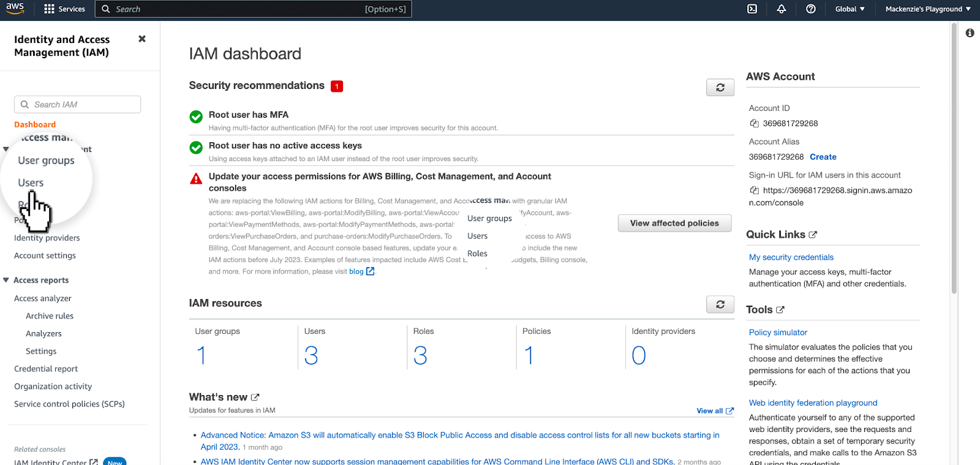Viewport: 980px width, 465px height.
Task: Open What's new external link icon
Action: (255, 397)
